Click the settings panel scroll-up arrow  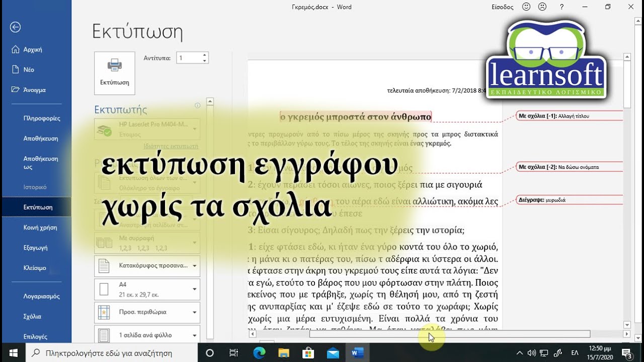pos(210,101)
